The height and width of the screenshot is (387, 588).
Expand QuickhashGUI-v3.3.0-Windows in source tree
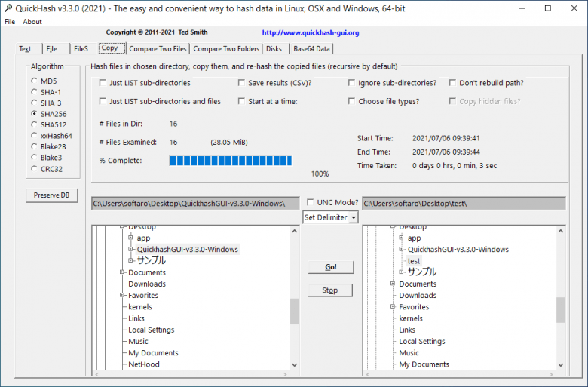130,249
